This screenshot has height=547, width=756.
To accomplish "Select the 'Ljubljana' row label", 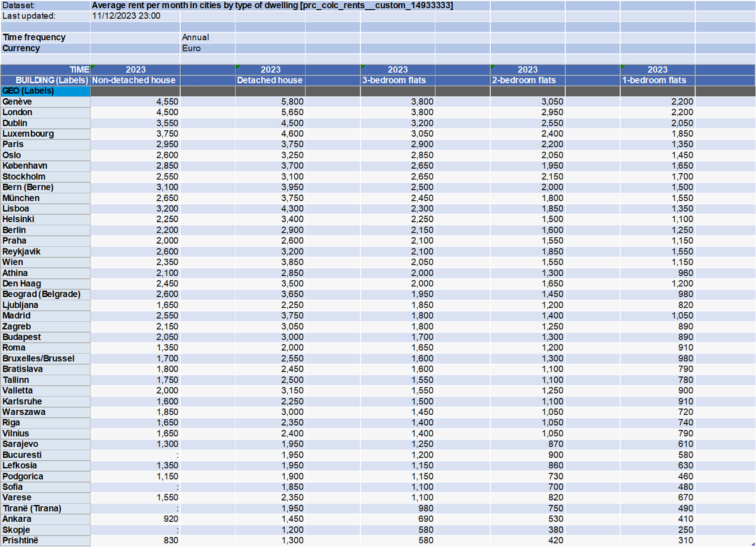I will [x=45, y=305].
